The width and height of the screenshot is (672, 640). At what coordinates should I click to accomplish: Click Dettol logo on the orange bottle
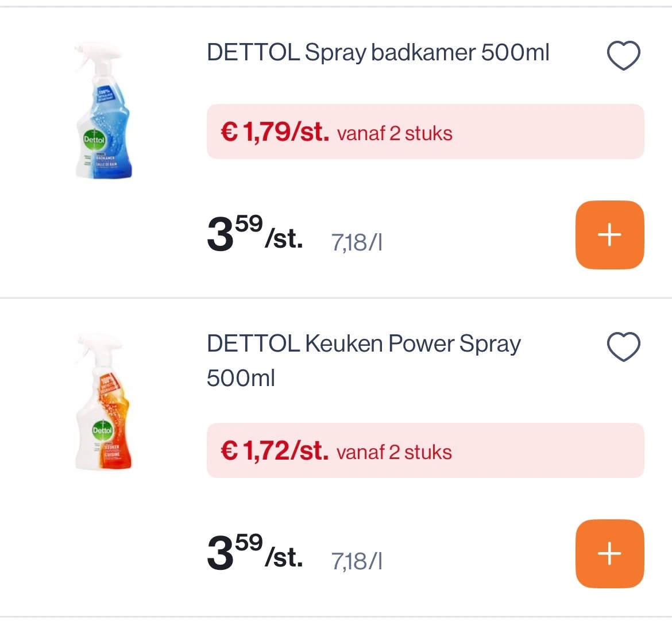point(103,430)
